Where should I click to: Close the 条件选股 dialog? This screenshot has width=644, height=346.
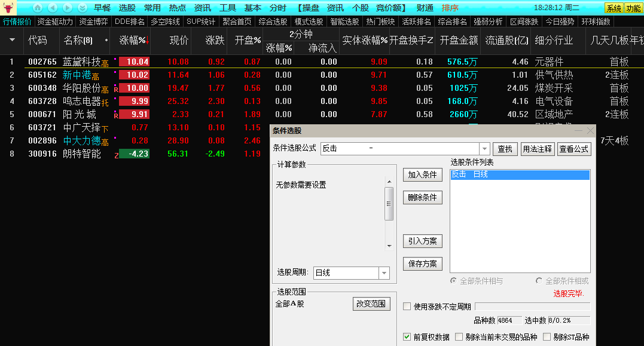(x=590, y=130)
